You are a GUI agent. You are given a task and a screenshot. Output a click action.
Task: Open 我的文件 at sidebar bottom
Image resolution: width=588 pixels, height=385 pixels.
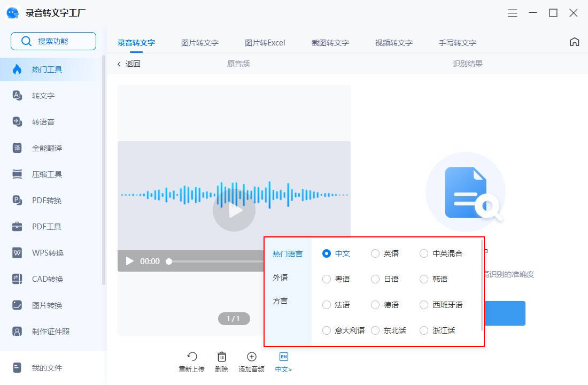point(51,368)
